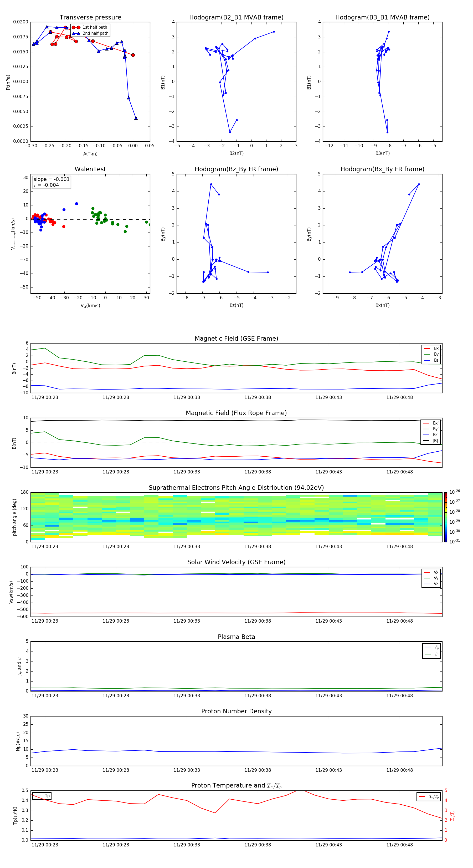Select the 'Vx' velocity legend entry
The image size is (473, 868).
point(431,572)
